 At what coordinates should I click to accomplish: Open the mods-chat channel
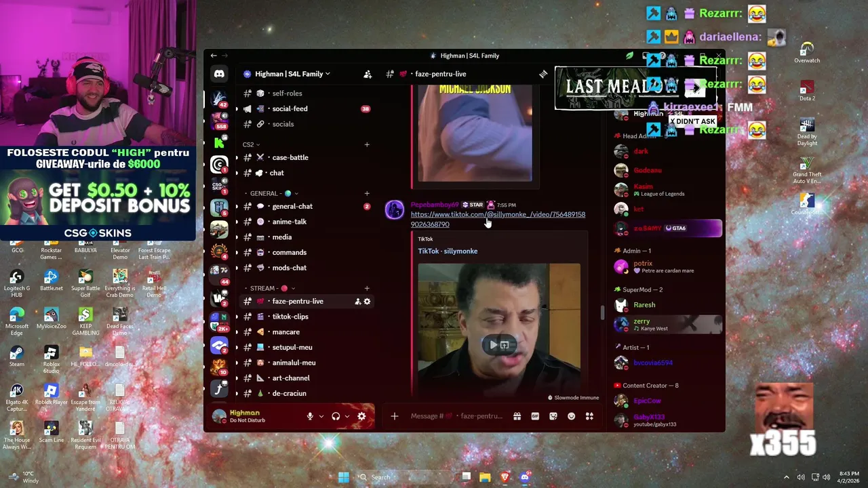(x=305, y=268)
